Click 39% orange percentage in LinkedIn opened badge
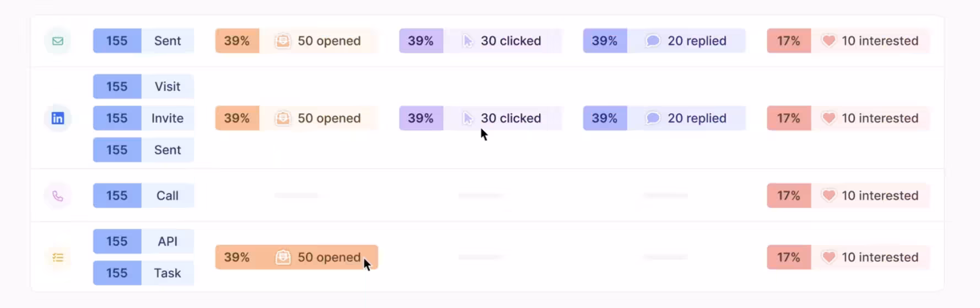This screenshot has width=980, height=308. tap(237, 118)
